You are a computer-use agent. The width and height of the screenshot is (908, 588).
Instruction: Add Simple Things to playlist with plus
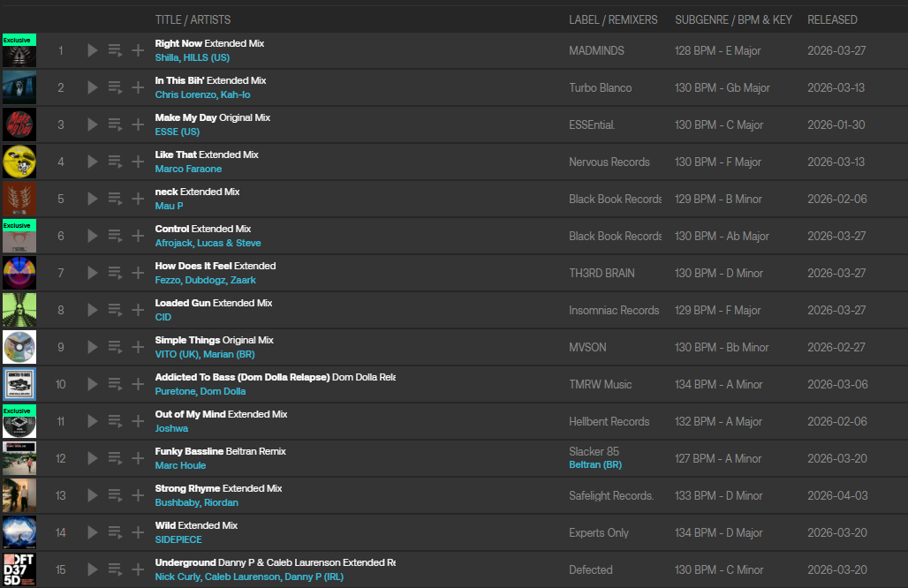pyautogui.click(x=138, y=347)
